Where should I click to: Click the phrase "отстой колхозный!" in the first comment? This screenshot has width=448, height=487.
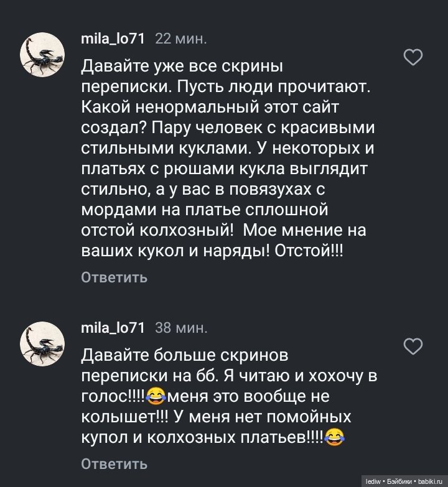(x=159, y=230)
